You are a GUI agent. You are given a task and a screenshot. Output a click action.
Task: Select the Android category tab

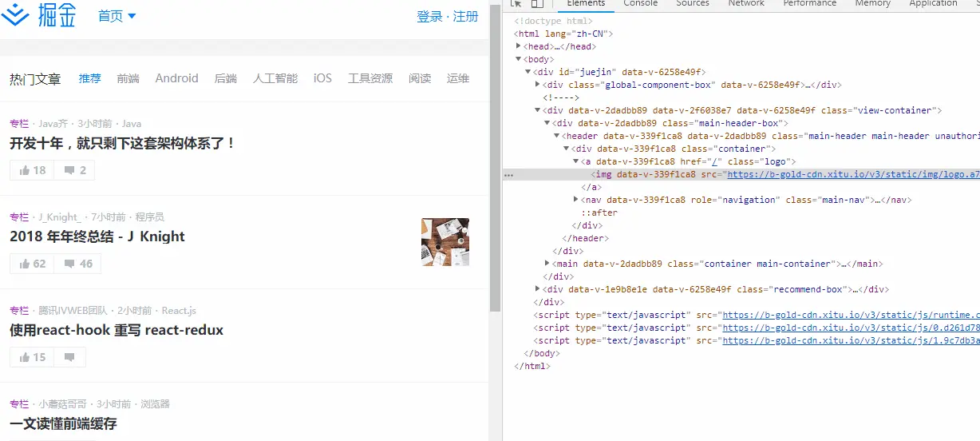tap(177, 78)
